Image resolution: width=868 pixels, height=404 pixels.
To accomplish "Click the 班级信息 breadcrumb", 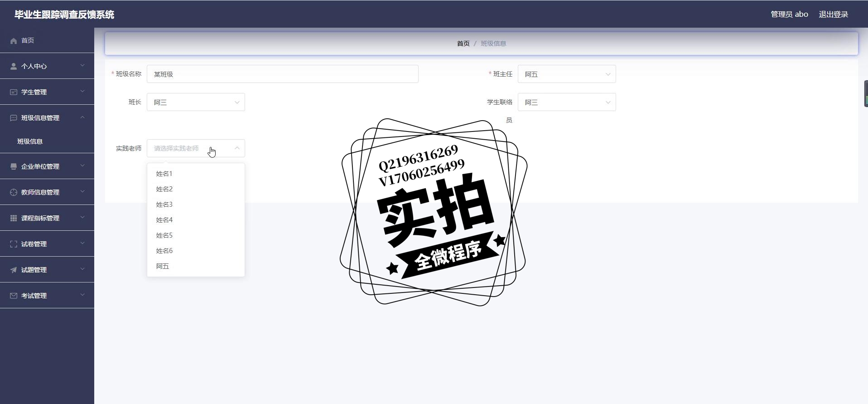I will click(493, 44).
